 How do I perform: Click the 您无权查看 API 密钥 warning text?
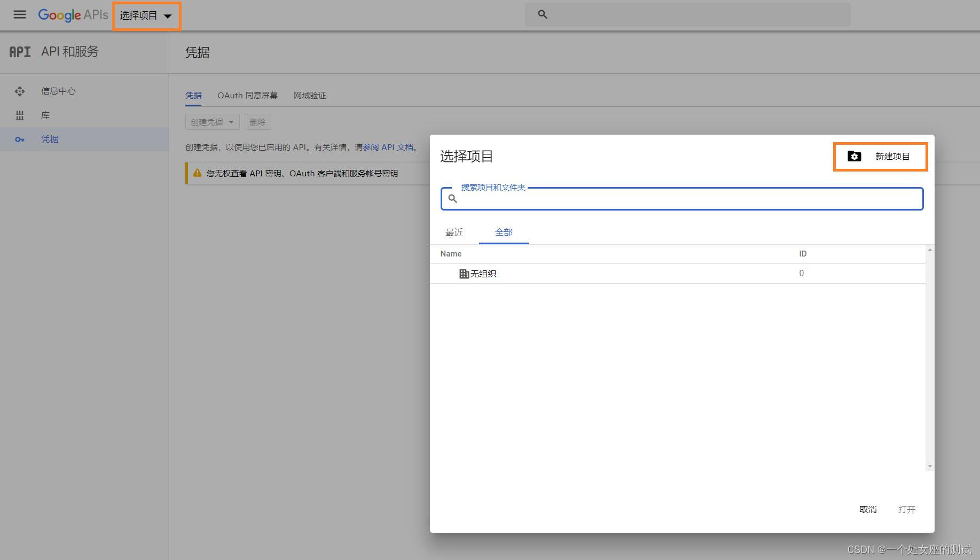[x=302, y=173]
